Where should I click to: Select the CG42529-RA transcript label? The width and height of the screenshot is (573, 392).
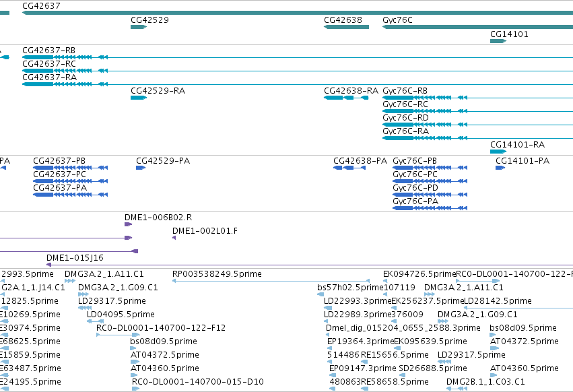pos(158,91)
